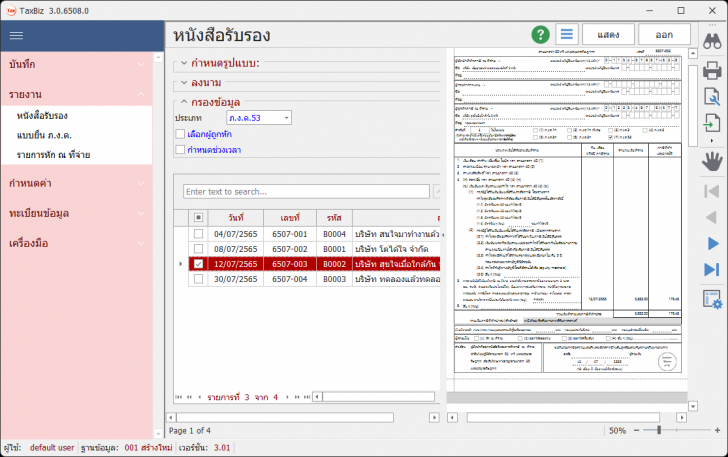Select the row with code B0003
This screenshot has width=728, height=457.
tap(314, 279)
